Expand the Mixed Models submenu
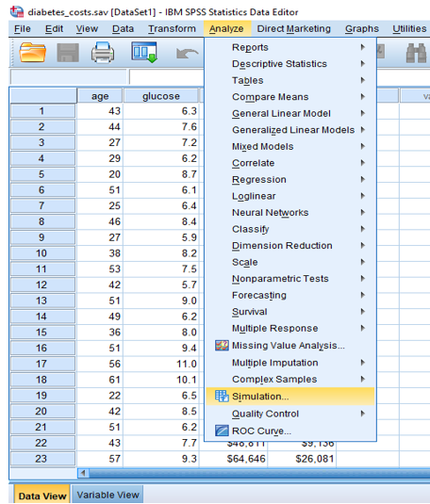Image resolution: width=430 pixels, height=504 pixels. pyautogui.click(x=290, y=147)
